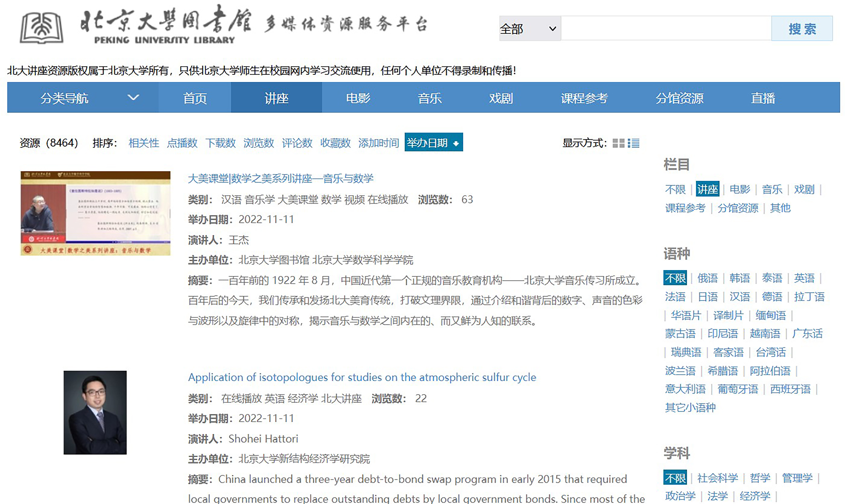The height and width of the screenshot is (504, 845).
Task: Open the 讲座 navigation tab
Action: point(276,98)
